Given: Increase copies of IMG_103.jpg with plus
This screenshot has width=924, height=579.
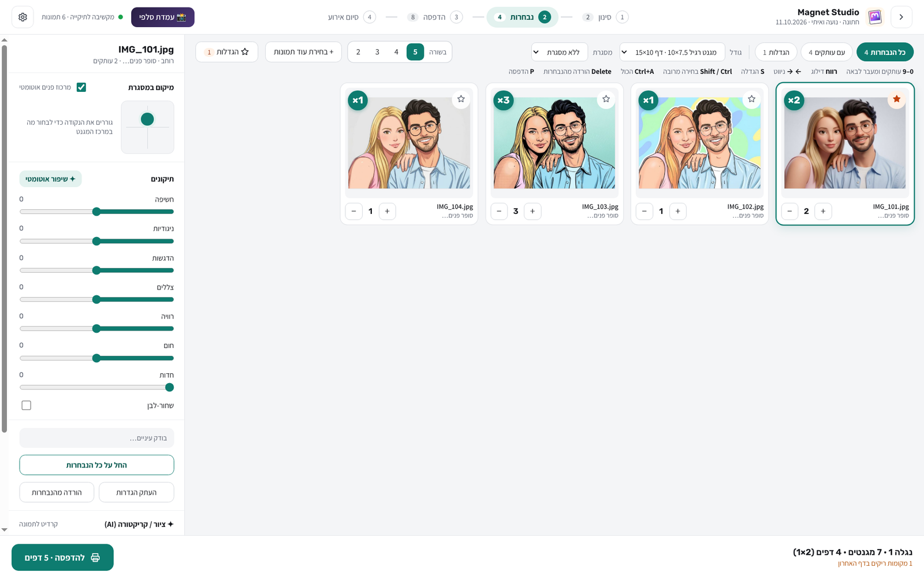Looking at the screenshot, I should click(x=532, y=211).
